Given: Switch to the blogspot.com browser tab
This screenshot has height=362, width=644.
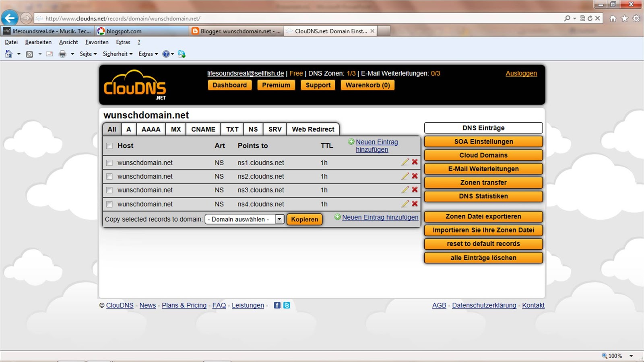Looking at the screenshot, I should click(x=142, y=31).
